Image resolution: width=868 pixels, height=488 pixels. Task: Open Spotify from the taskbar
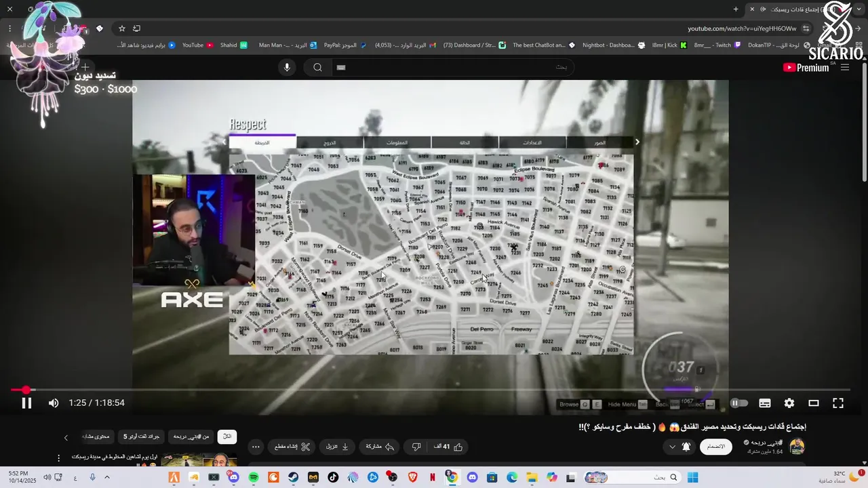pos(254,477)
